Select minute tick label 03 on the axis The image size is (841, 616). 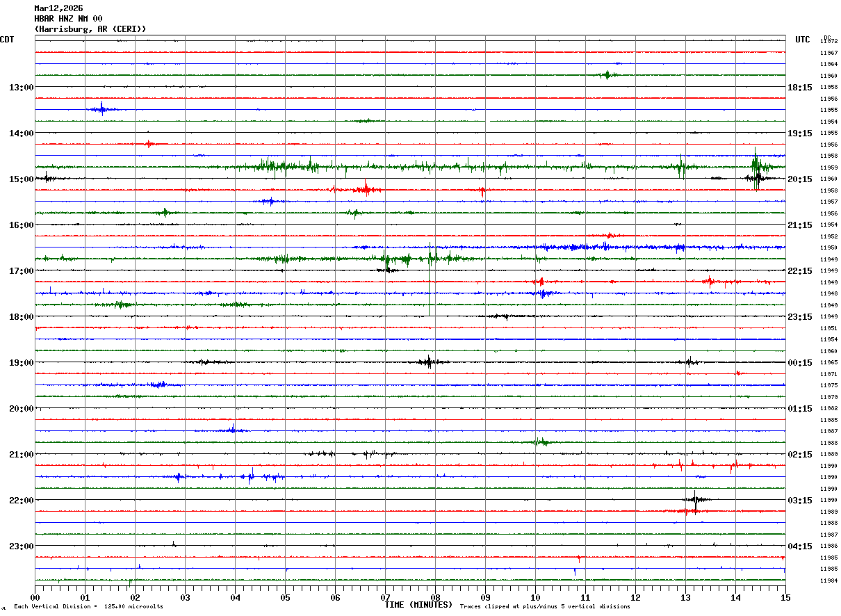[185, 597]
